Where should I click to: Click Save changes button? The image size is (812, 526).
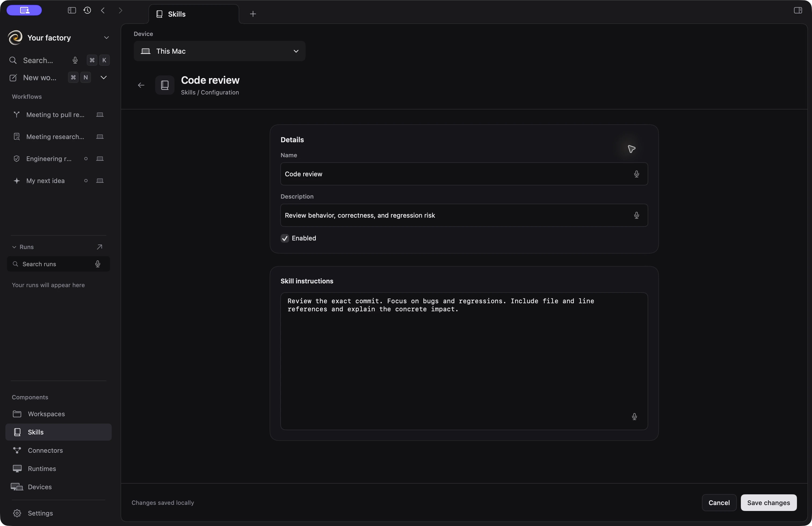[768, 502]
